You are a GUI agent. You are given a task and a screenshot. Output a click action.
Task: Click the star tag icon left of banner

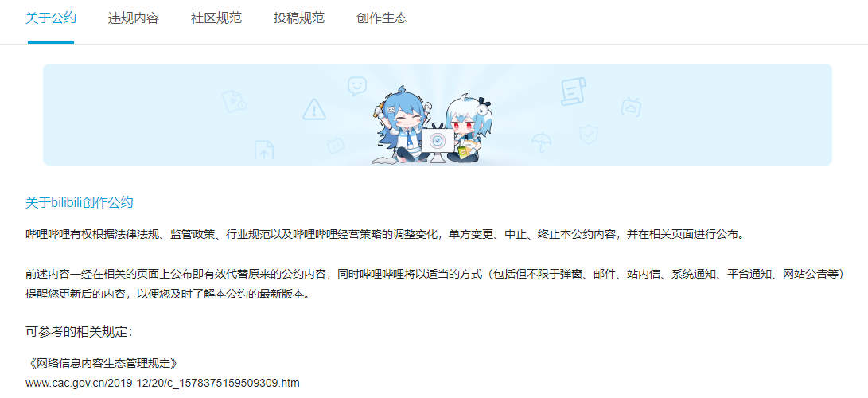click(x=234, y=102)
